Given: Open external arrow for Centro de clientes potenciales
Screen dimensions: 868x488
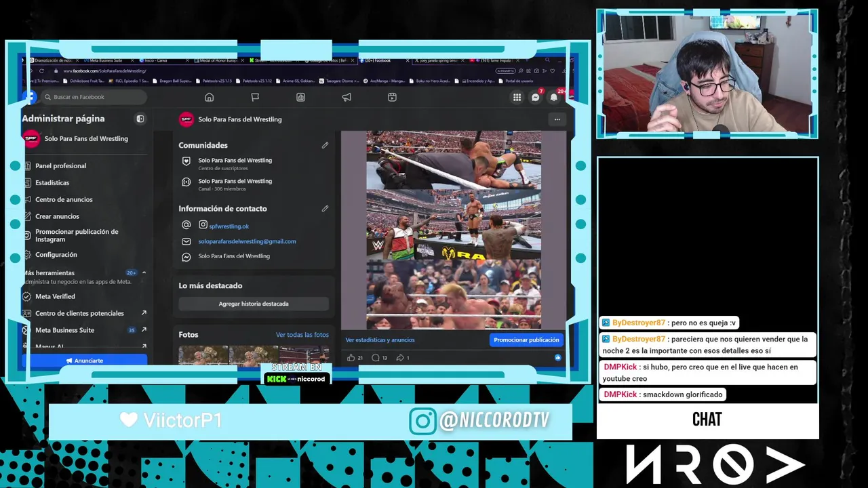Looking at the screenshot, I should pyautogui.click(x=144, y=313).
